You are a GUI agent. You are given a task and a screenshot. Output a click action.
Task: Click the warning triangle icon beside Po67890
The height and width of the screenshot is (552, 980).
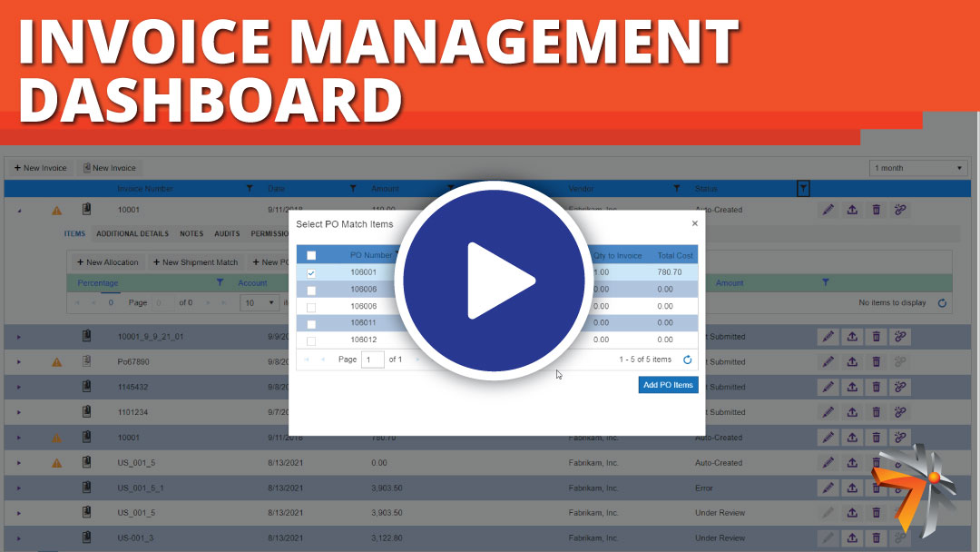coord(56,361)
